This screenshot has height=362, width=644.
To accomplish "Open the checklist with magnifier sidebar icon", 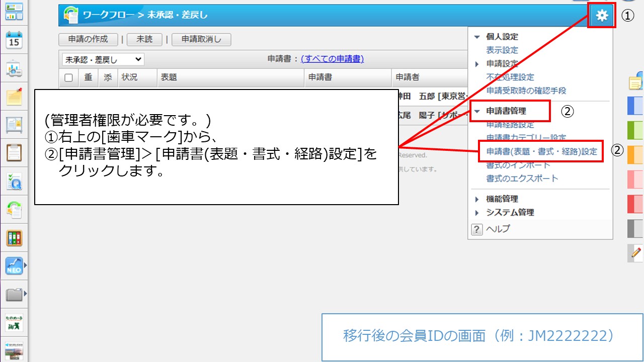I will pyautogui.click(x=14, y=180).
